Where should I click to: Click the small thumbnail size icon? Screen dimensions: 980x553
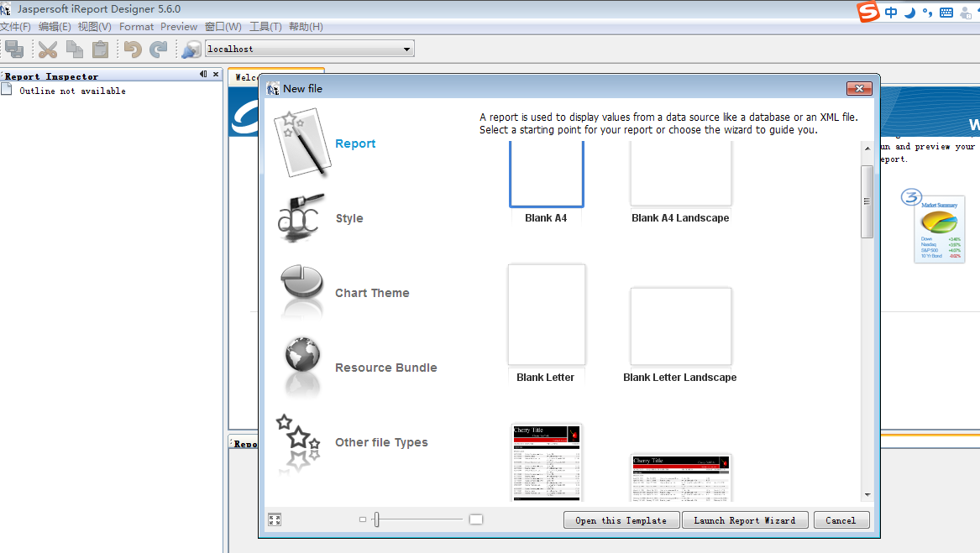[x=363, y=519]
